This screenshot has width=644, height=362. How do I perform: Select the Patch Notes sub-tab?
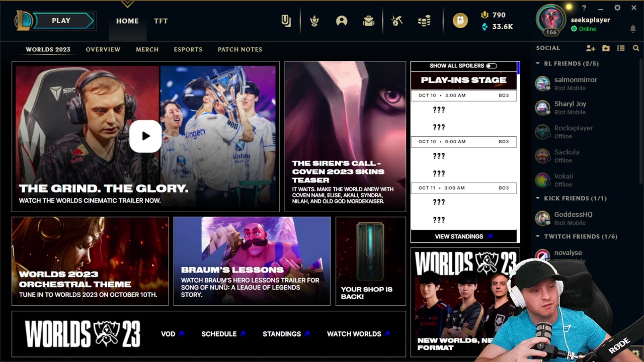point(240,49)
